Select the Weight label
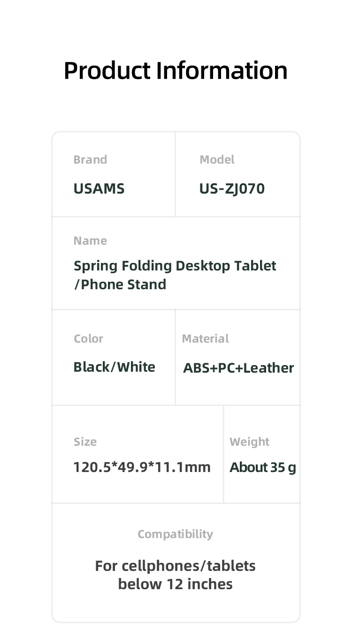This screenshot has height=644, width=352. (249, 442)
